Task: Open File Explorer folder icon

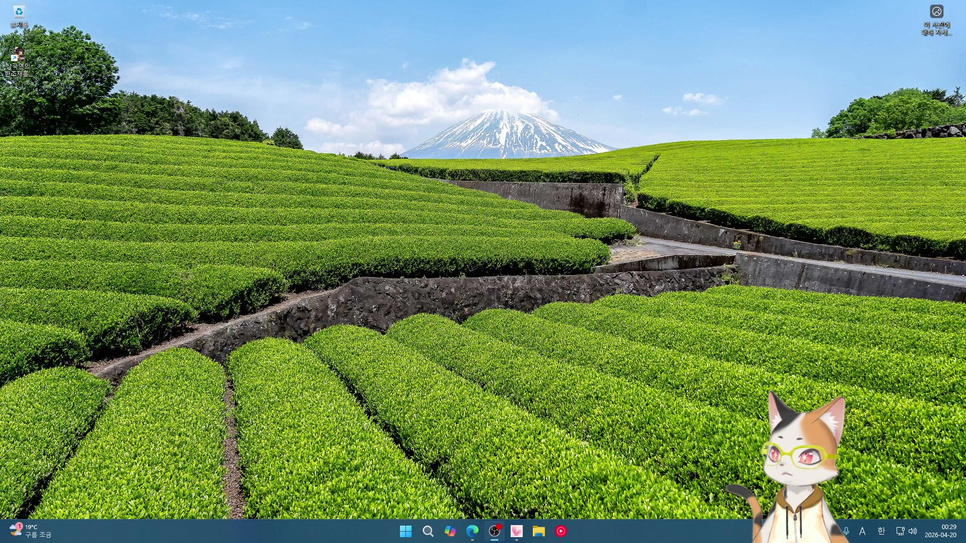Action: click(538, 531)
